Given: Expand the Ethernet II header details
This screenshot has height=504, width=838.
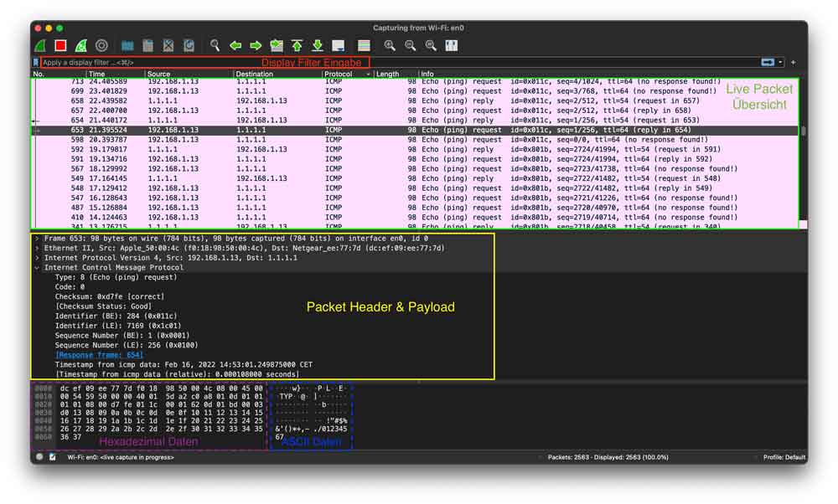Looking at the screenshot, I should click(x=38, y=247).
